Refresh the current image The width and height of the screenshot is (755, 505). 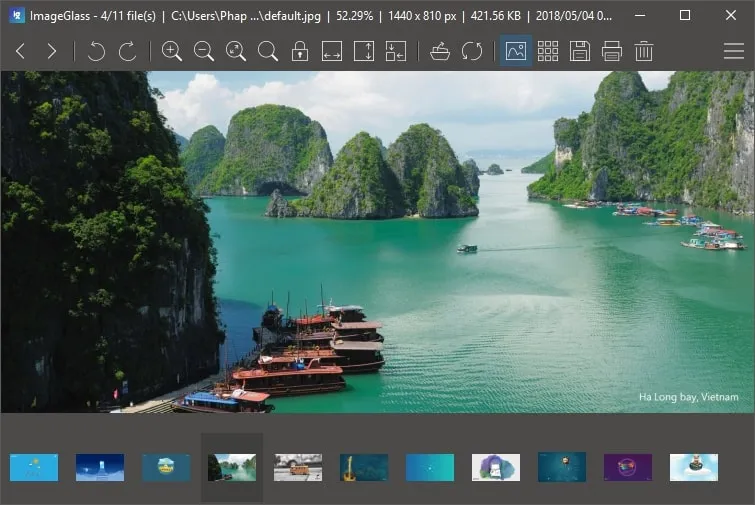pos(471,51)
